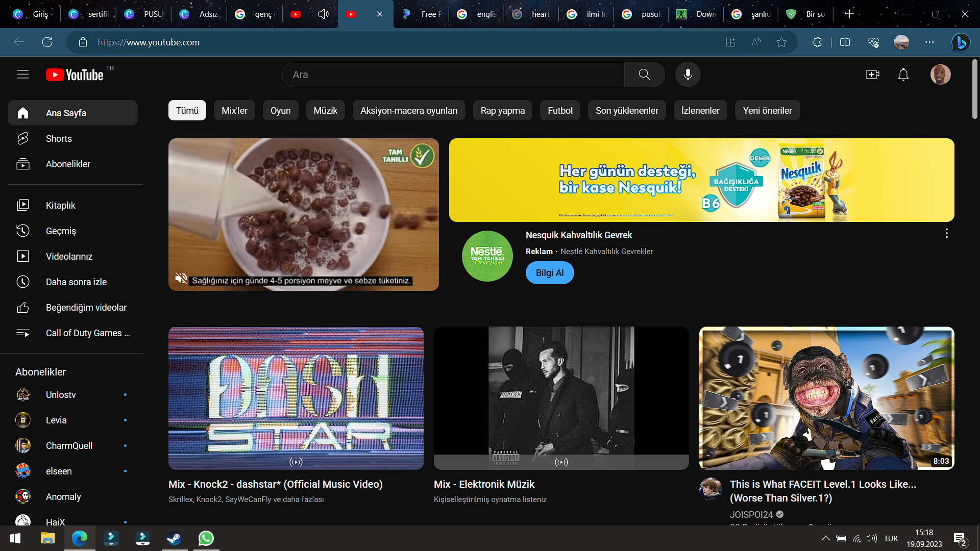
Task: Mute the audio-playing browser tab
Action: pos(323,14)
